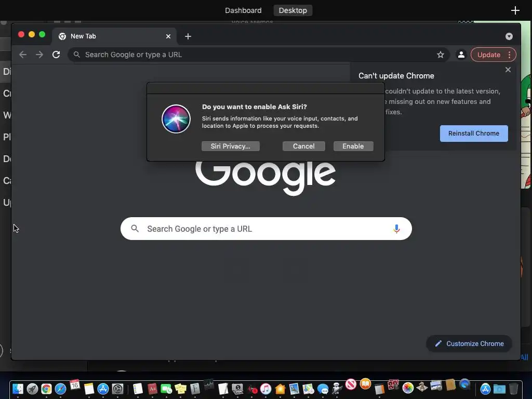The height and width of the screenshot is (399, 532).
Task: Start voice search with microphone icon
Action: [x=396, y=229]
